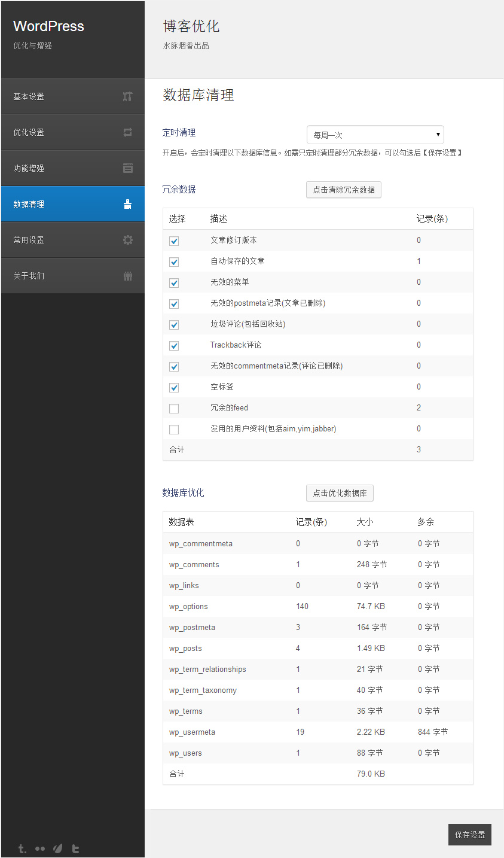504x858 pixels.
Task: Toggle the Trackback评论 checkbox
Action: click(174, 345)
